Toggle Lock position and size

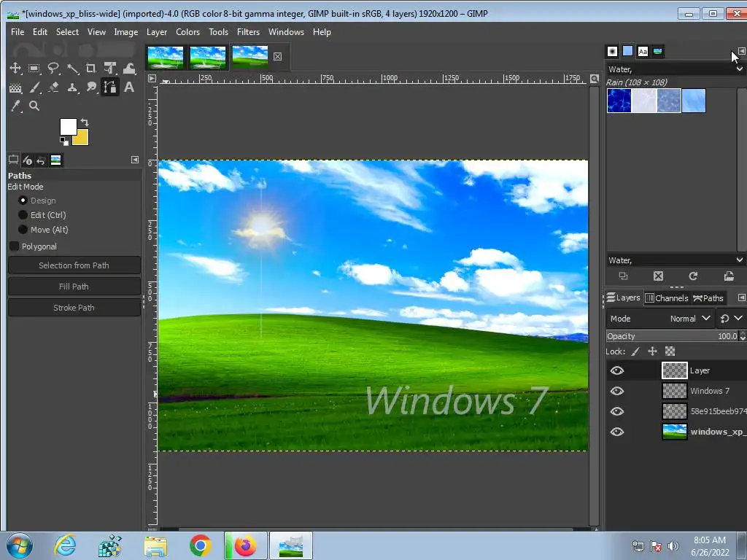pyautogui.click(x=653, y=351)
